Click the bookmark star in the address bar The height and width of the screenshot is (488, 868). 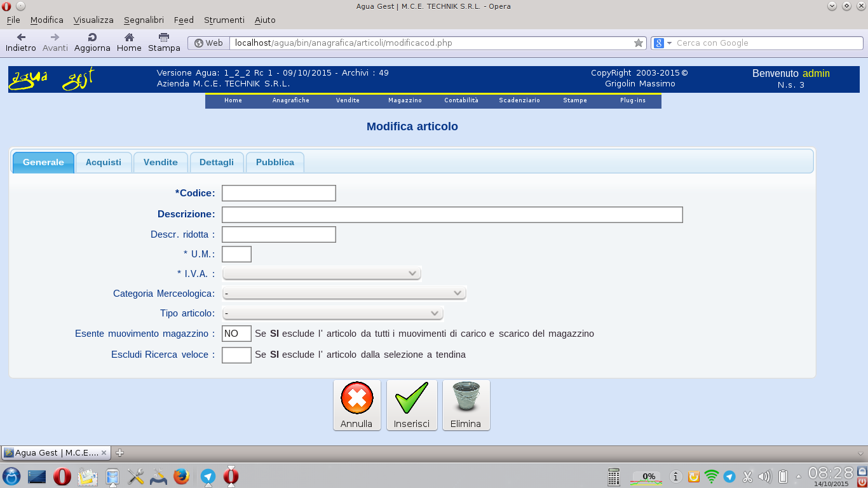tap(638, 43)
